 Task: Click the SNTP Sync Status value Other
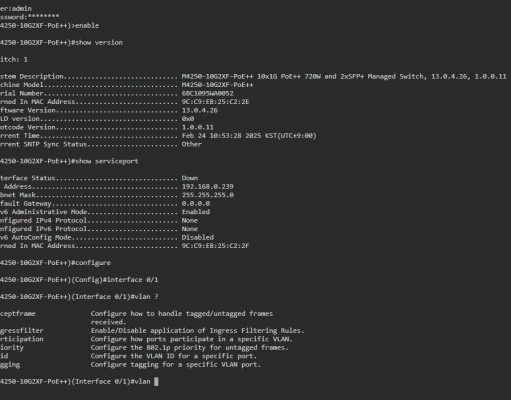[x=191, y=144]
